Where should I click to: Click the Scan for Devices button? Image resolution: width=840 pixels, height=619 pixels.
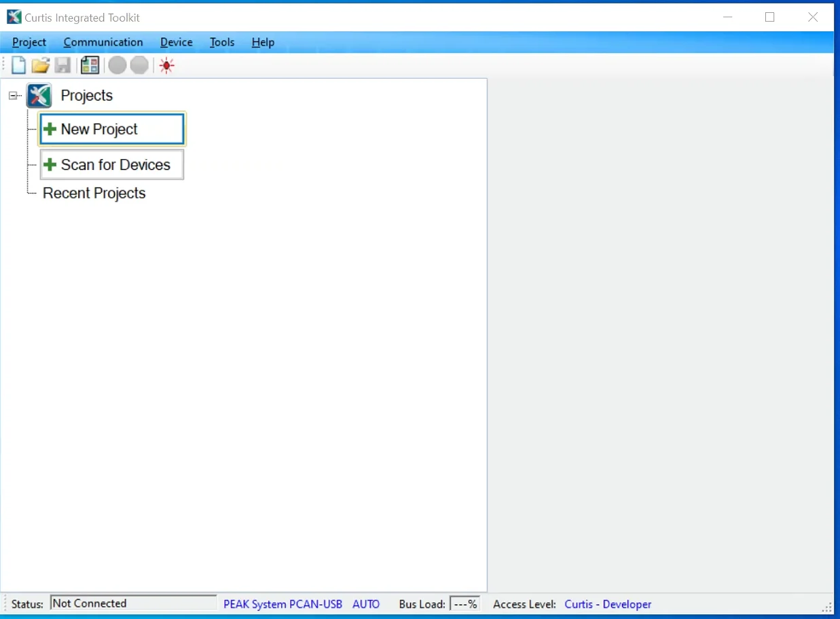tap(112, 164)
